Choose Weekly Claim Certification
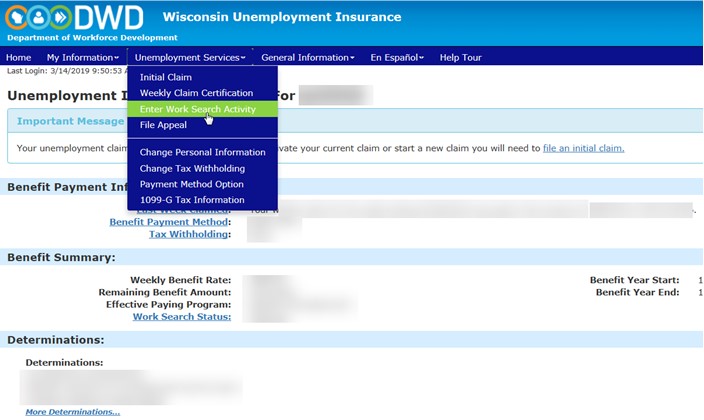704x420 pixels. tap(196, 93)
